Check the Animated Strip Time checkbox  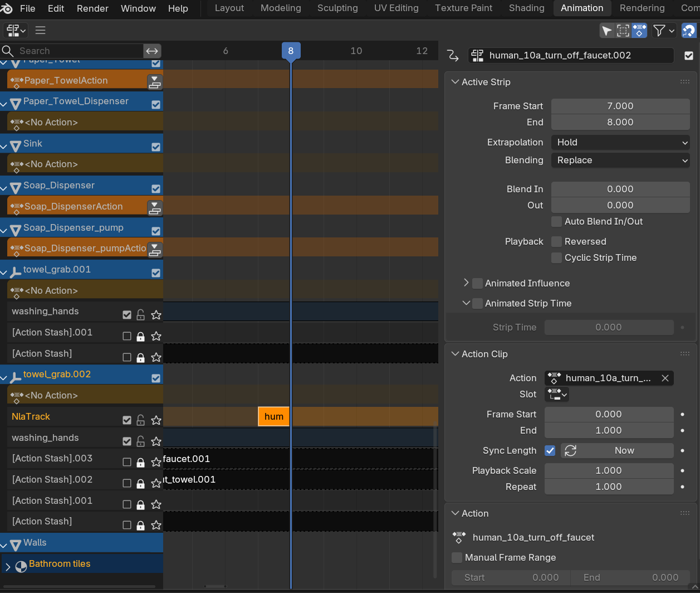pyautogui.click(x=477, y=303)
